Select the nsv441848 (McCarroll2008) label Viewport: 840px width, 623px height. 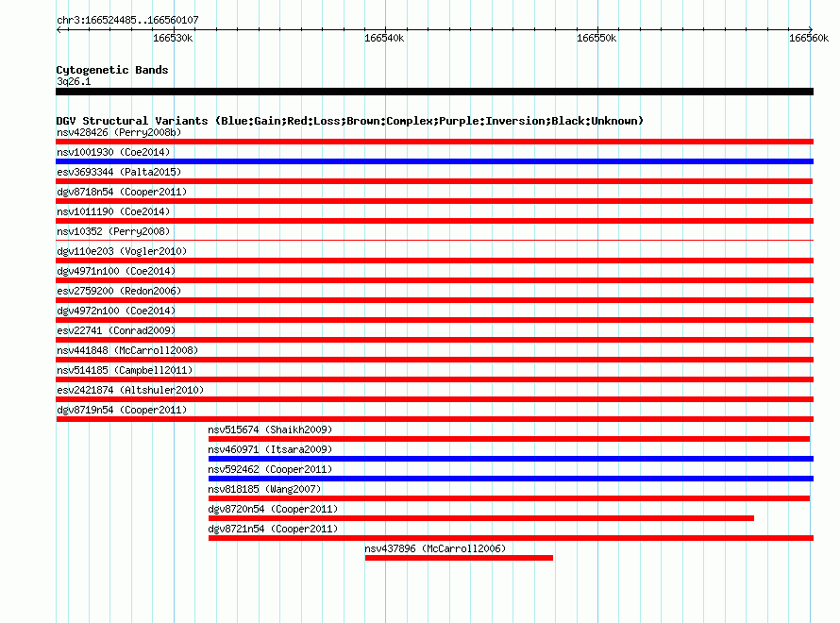pyautogui.click(x=127, y=350)
